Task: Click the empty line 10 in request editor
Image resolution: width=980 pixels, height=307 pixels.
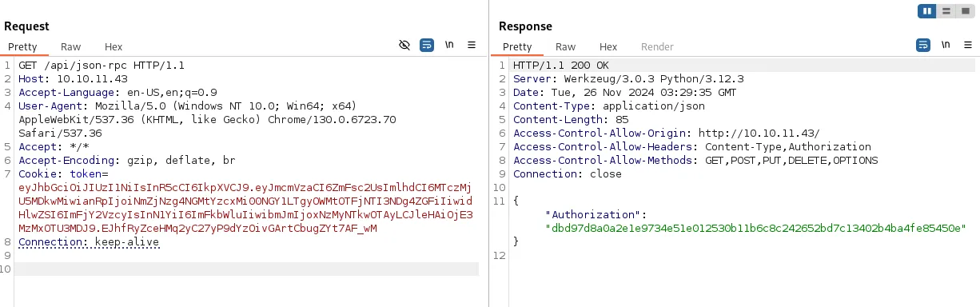Action: (247, 269)
